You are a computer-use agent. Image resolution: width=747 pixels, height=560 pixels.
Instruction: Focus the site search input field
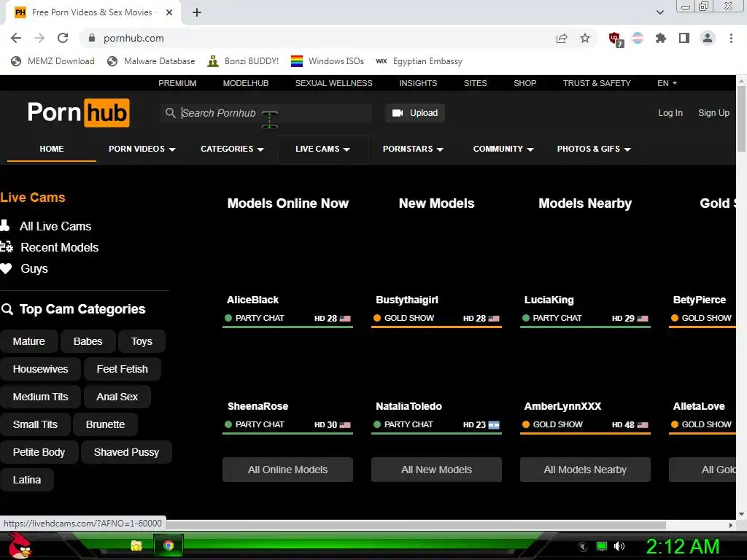[x=266, y=113]
